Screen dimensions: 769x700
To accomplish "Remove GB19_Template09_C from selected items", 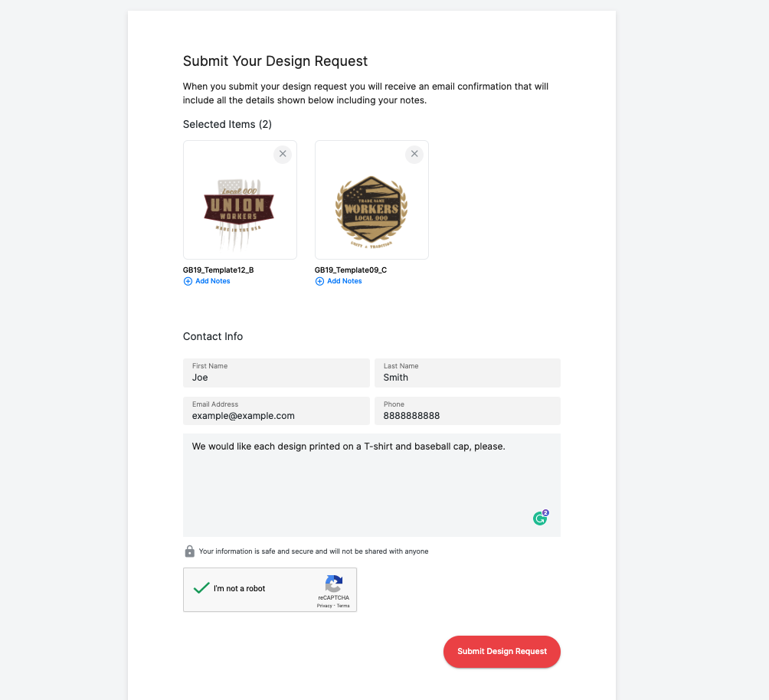I will [414, 154].
